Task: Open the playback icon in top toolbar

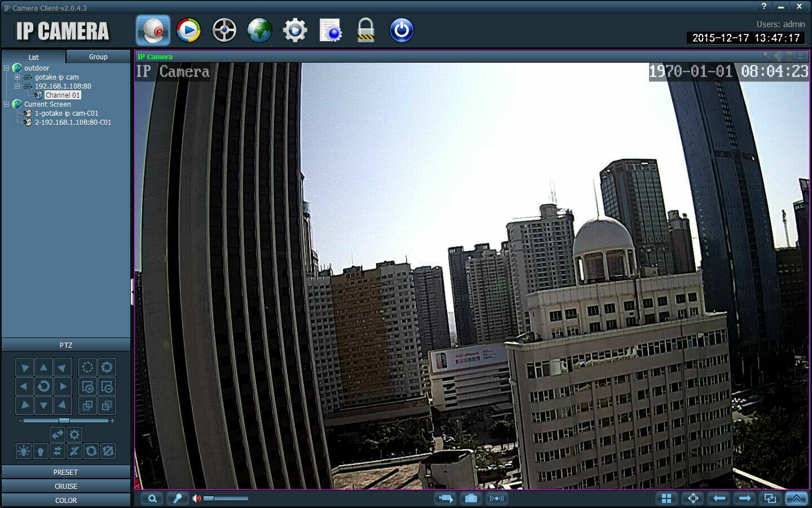Action: 188,30
